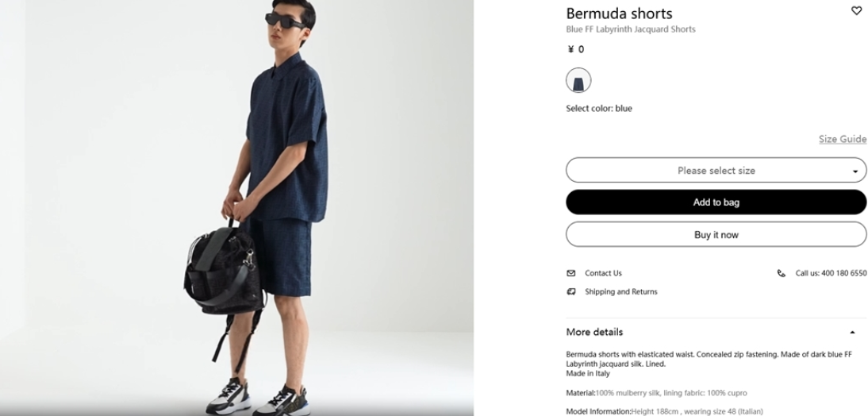Click the Blue FF Labyrinth Jacquard Shorts subtitle
The image size is (868, 416).
[x=631, y=29]
